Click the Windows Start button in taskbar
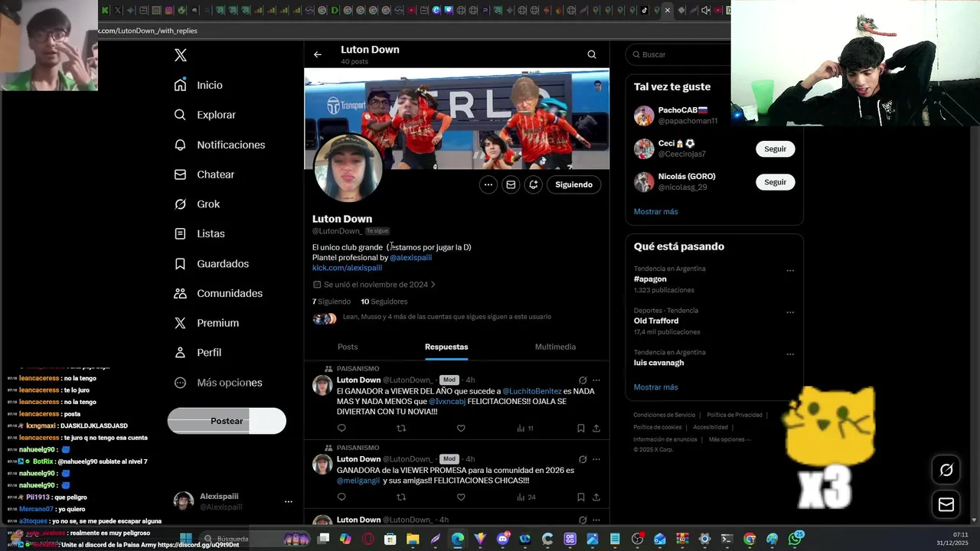980x551 pixels. tap(185, 539)
